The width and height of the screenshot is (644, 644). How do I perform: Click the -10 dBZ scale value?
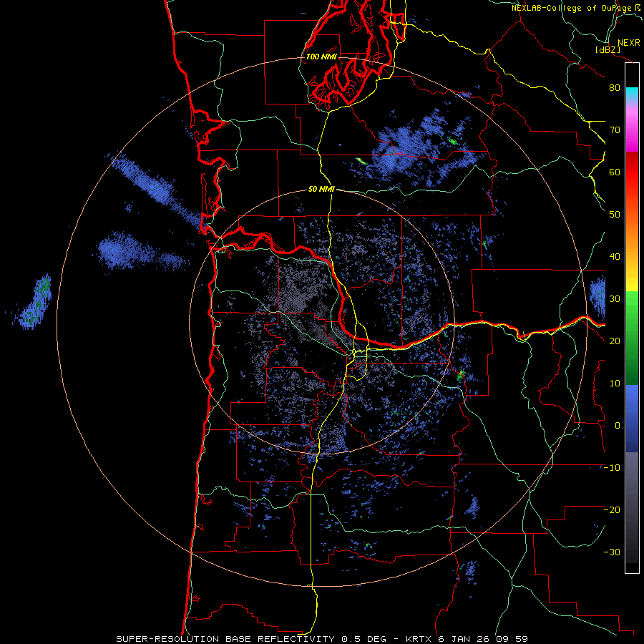612,468
